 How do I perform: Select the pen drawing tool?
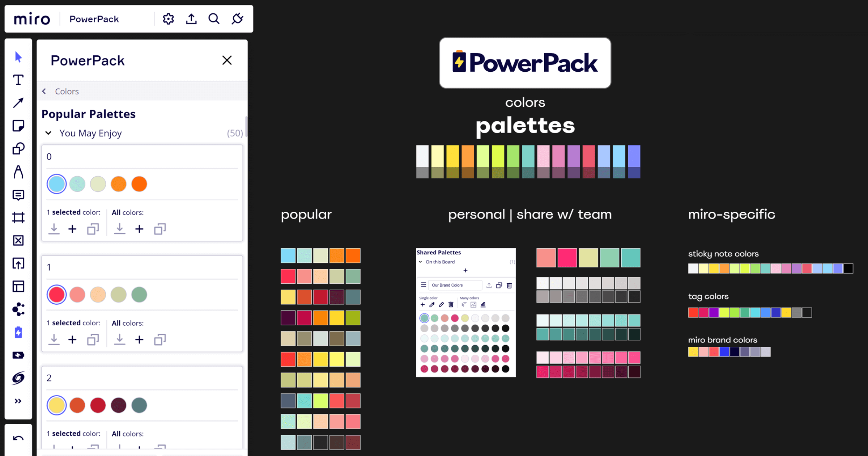point(18,172)
